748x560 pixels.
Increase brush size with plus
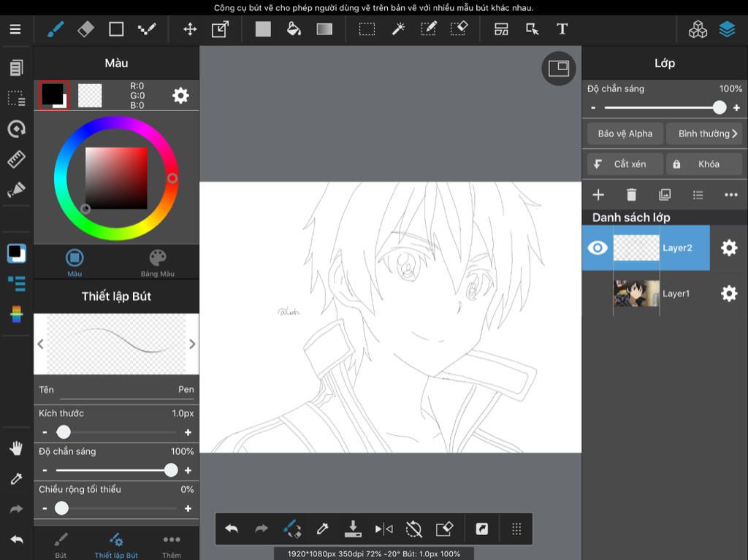click(188, 432)
